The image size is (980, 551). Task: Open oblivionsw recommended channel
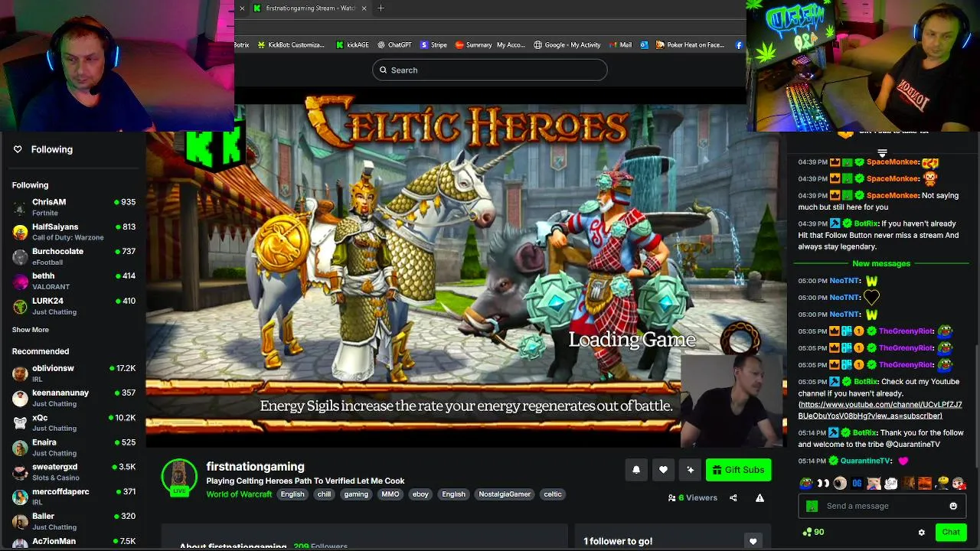pyautogui.click(x=73, y=373)
